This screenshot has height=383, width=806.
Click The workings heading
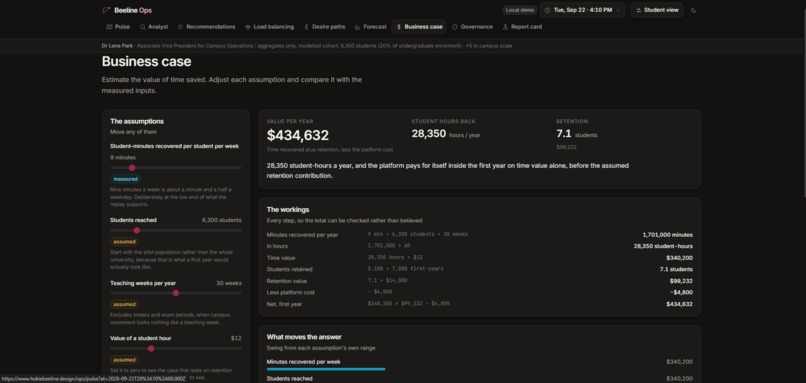click(288, 210)
